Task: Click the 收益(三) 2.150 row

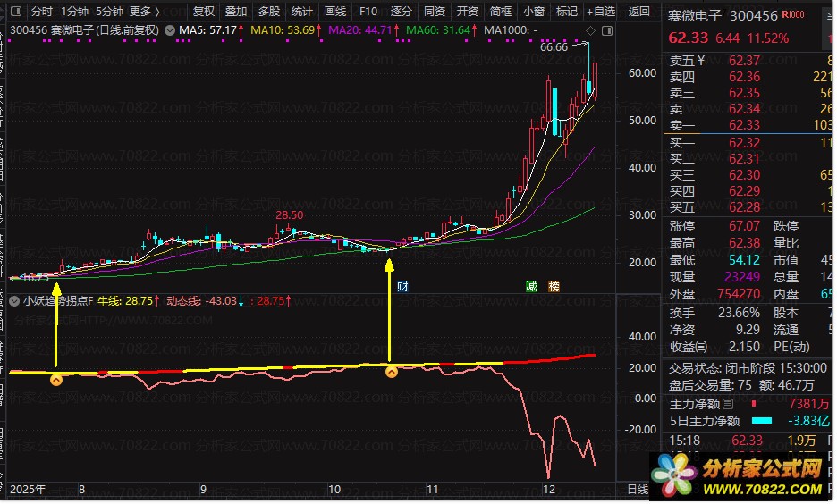Action: pos(714,347)
